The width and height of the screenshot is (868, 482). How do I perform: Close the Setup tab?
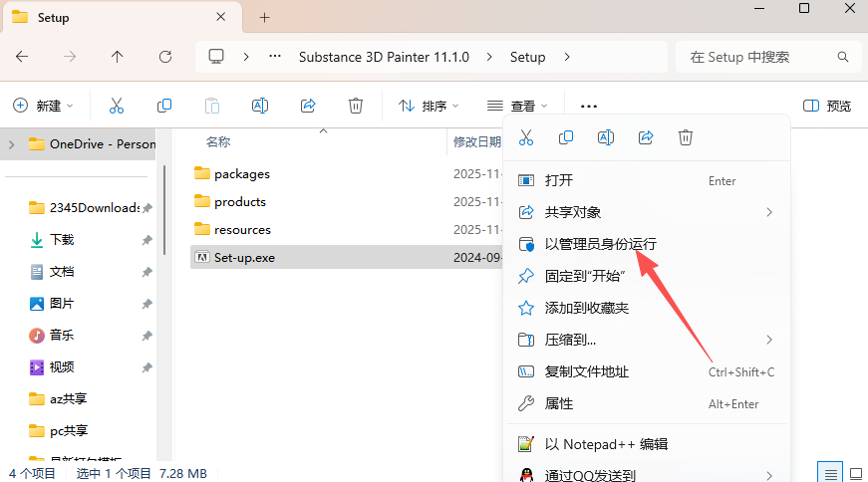pos(220,17)
